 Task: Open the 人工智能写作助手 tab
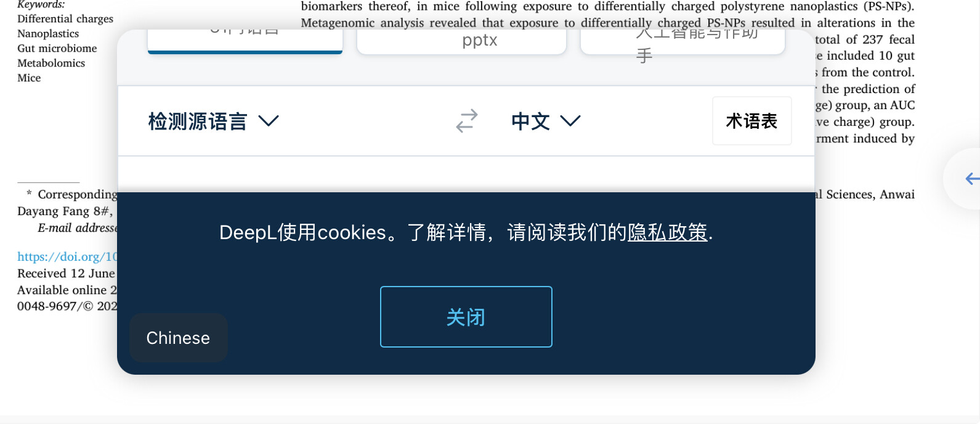pos(682,41)
